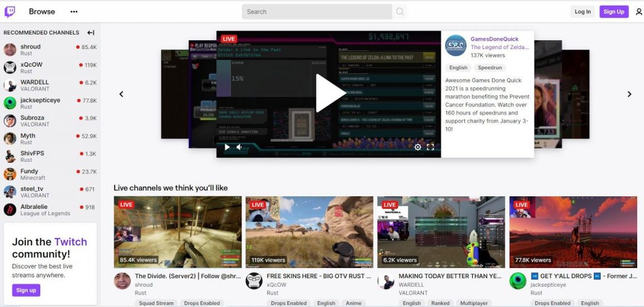This screenshot has width=644, height=307.
Task: Open WARDELL's 6.2K viewers thumbnail
Action: point(441,232)
